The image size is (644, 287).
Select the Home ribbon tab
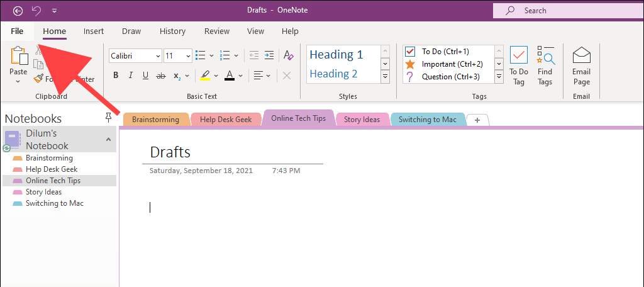(55, 31)
